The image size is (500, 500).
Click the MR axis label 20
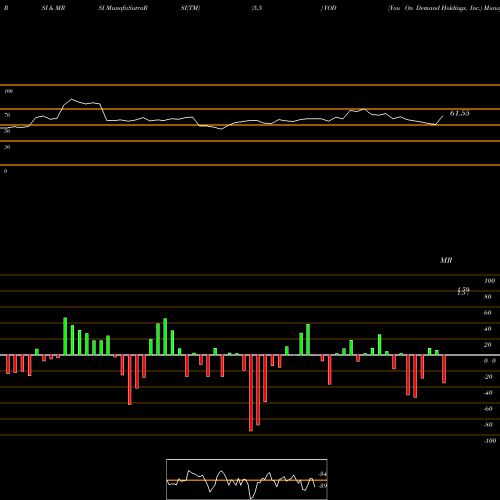(488, 345)
